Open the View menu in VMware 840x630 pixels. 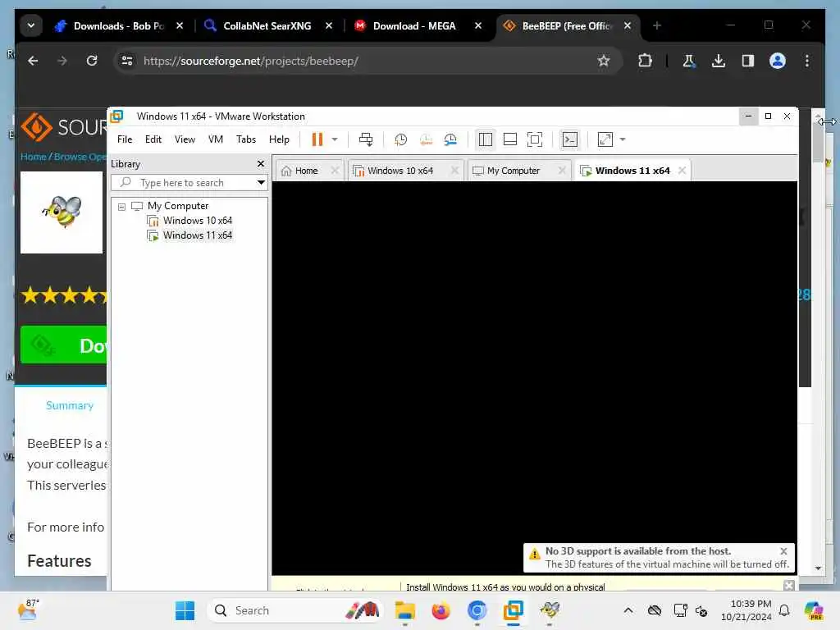[185, 139]
